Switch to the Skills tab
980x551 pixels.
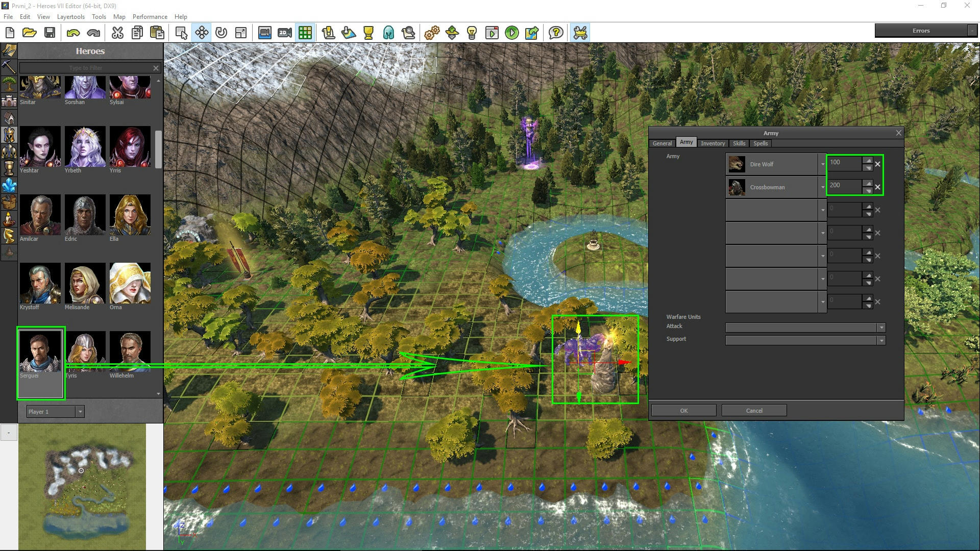point(739,143)
